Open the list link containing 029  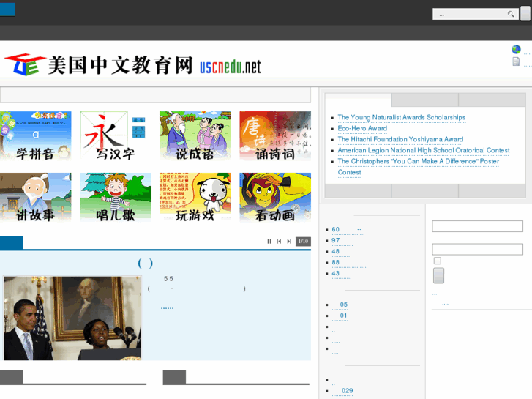tap(342, 391)
